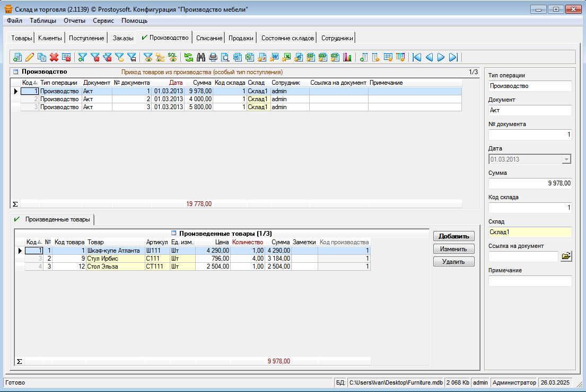Export to CSV file icon
The width and height of the screenshot is (586, 392).
311,57
